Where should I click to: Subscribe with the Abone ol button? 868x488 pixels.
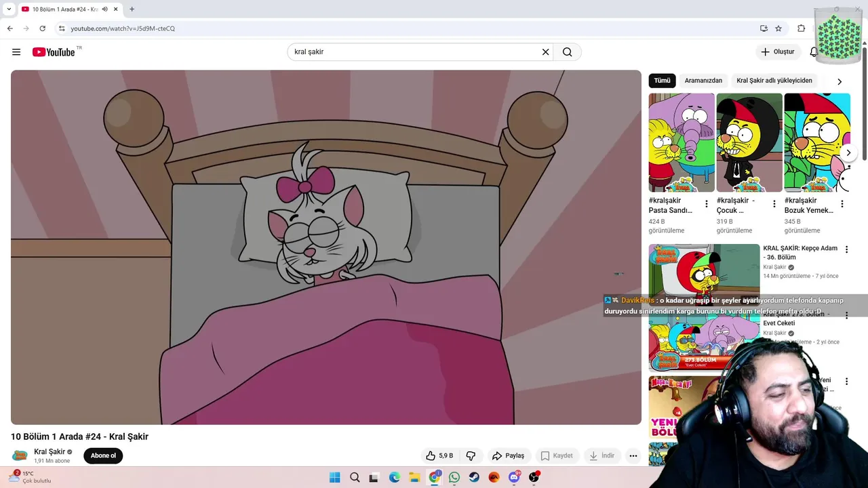pos(103,455)
